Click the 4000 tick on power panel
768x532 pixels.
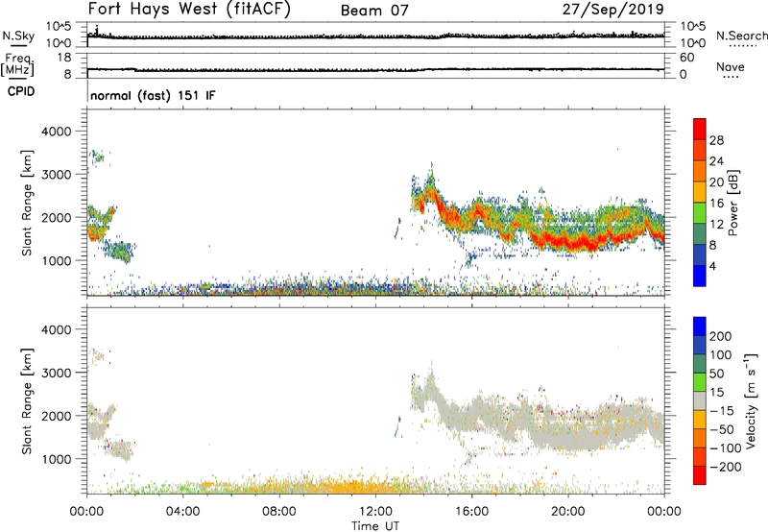pos(57,132)
